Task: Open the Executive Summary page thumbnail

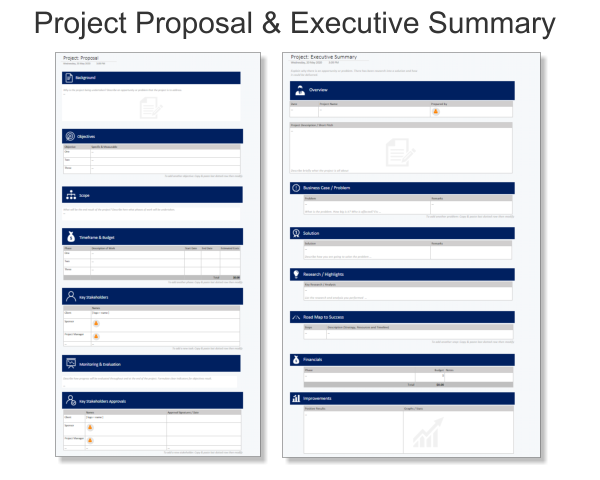Action: point(411,255)
